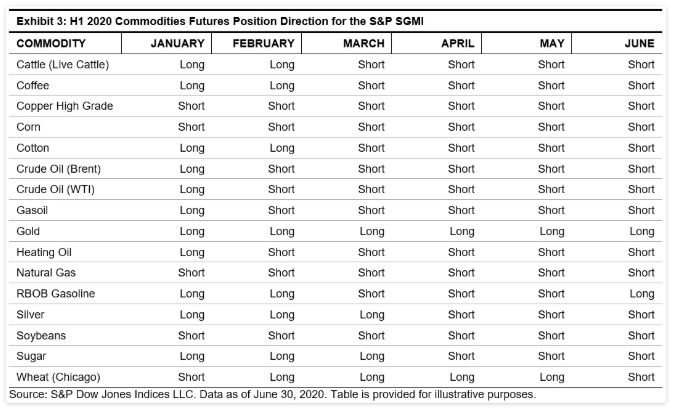Click the Crude Oil (WTI) row label

click(54, 189)
